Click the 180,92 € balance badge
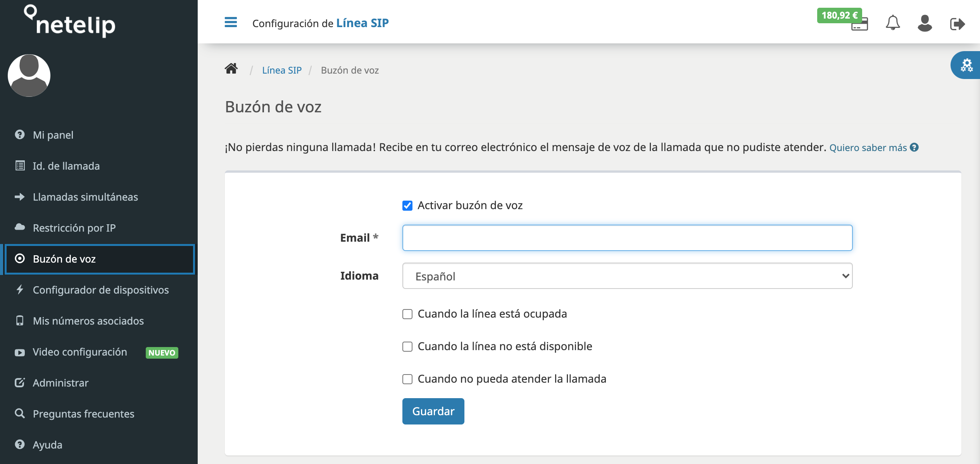Viewport: 980px width, 464px height. 839,15
